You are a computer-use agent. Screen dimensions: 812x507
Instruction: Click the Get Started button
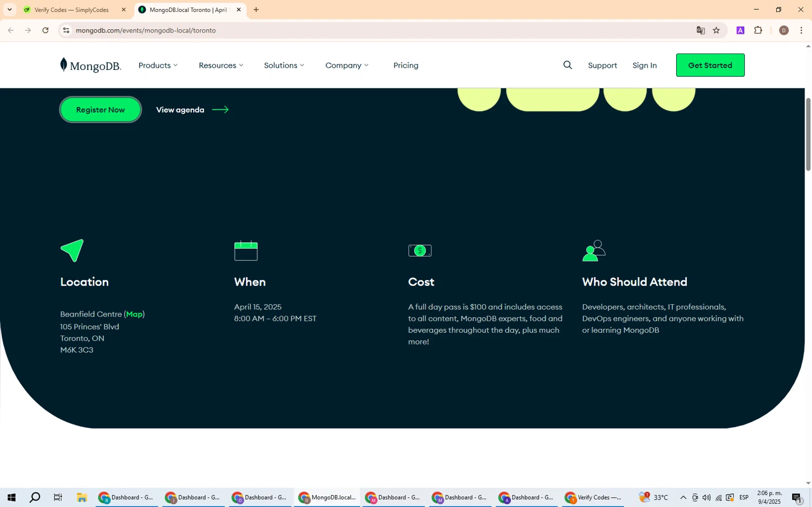pyautogui.click(x=710, y=65)
